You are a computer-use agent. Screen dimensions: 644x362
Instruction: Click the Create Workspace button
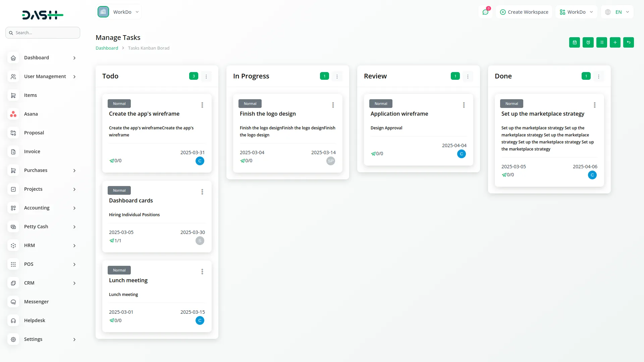pyautogui.click(x=524, y=12)
